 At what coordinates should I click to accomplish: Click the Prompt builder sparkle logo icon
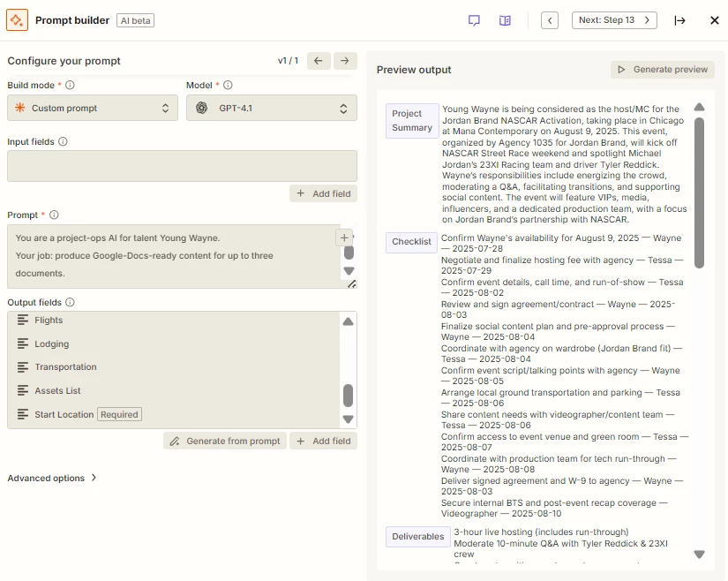coord(17,20)
